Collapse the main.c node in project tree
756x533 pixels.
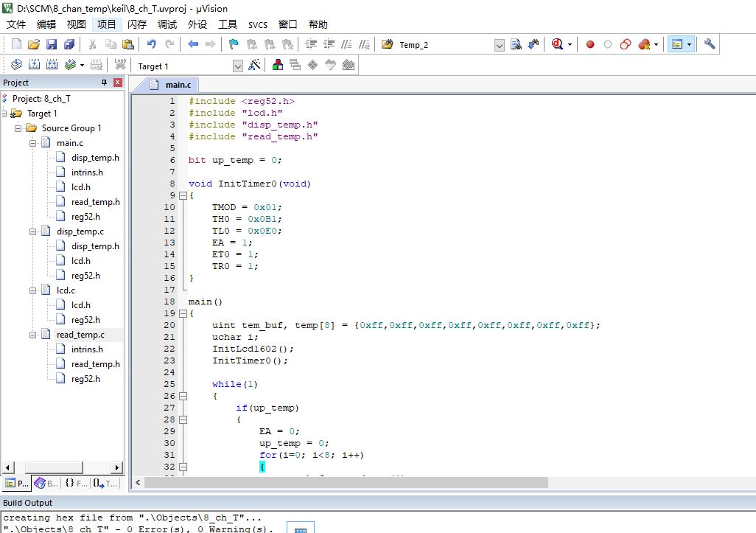pyautogui.click(x=32, y=143)
